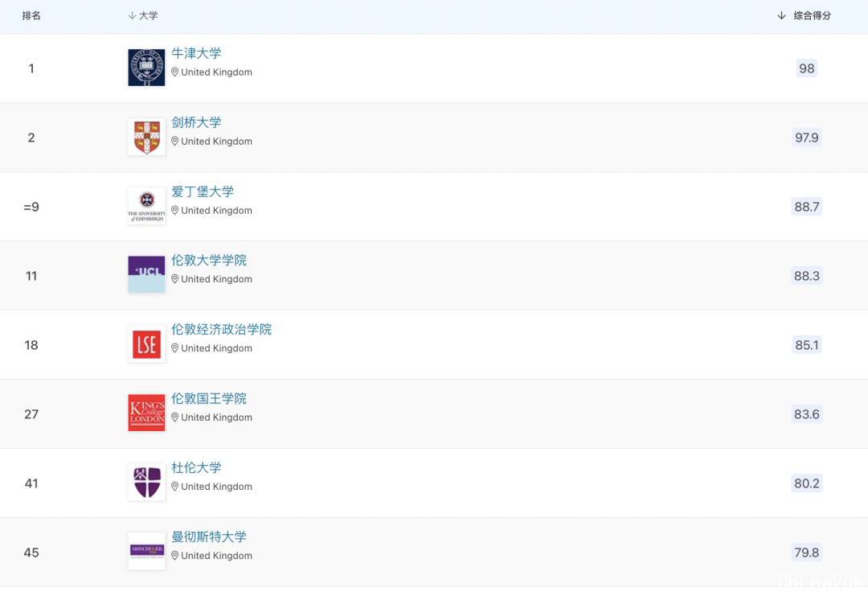Sort by 大学 column header
This screenshot has height=592, width=868.
click(x=143, y=15)
